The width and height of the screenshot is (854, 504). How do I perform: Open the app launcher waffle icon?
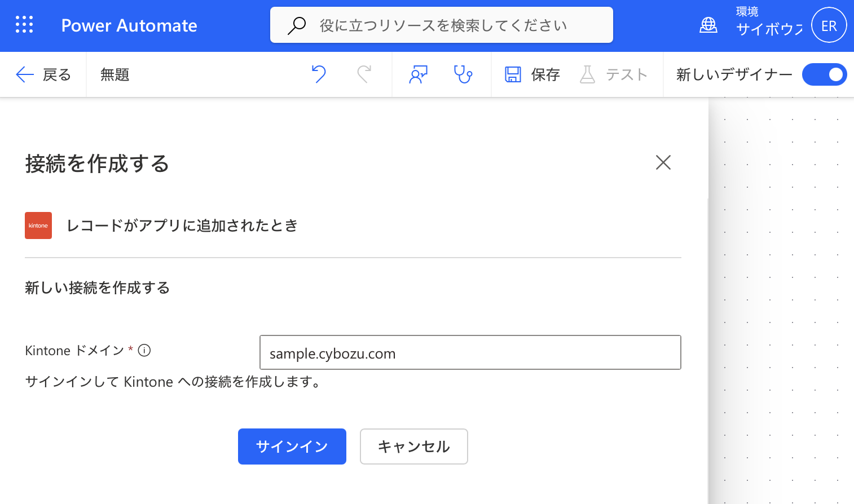coord(24,25)
